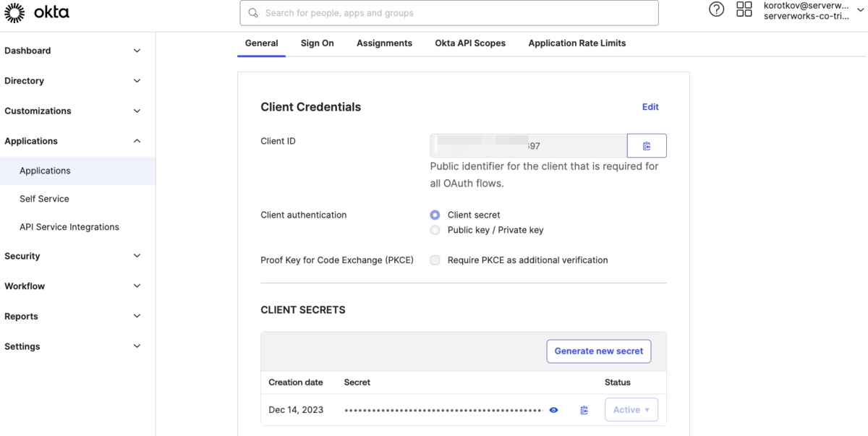The image size is (868, 436).
Task: Open the Active status dropdown
Action: 631,410
